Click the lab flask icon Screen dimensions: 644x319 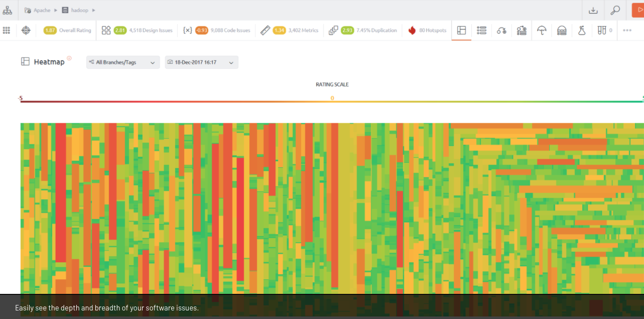click(x=582, y=31)
